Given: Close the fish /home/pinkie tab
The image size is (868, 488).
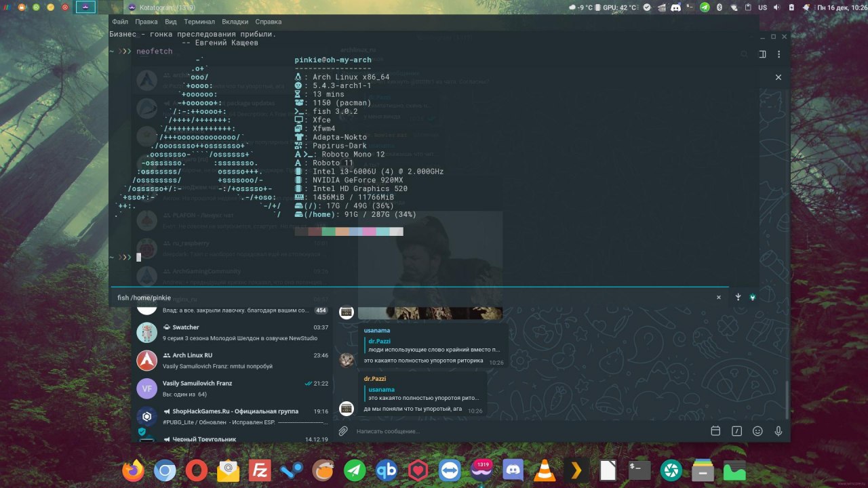Looking at the screenshot, I should pos(719,298).
